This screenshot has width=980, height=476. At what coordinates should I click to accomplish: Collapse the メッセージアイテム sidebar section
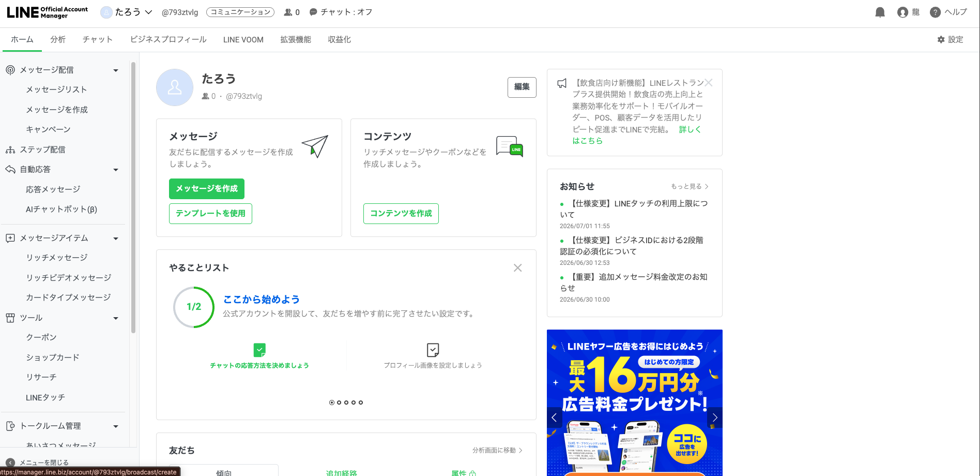coord(116,239)
